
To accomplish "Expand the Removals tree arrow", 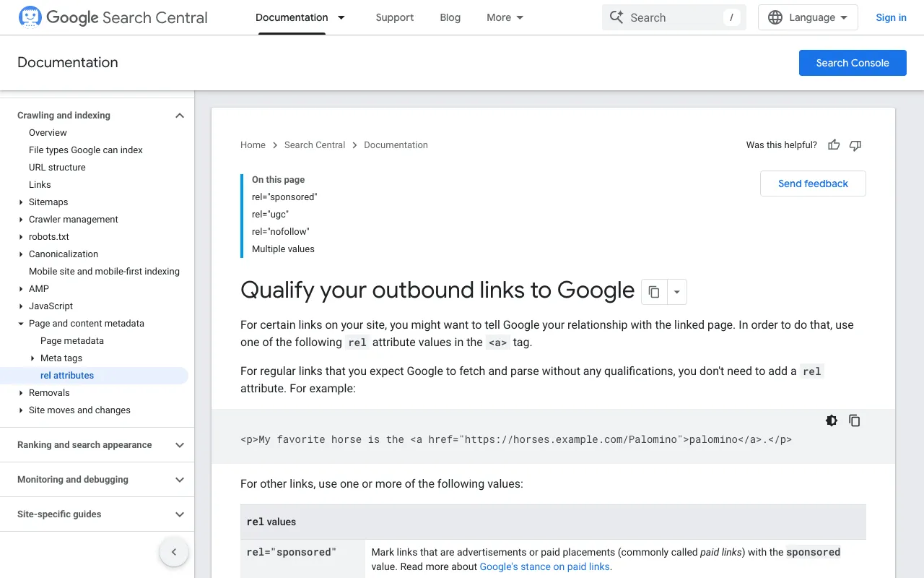I will coord(21,393).
